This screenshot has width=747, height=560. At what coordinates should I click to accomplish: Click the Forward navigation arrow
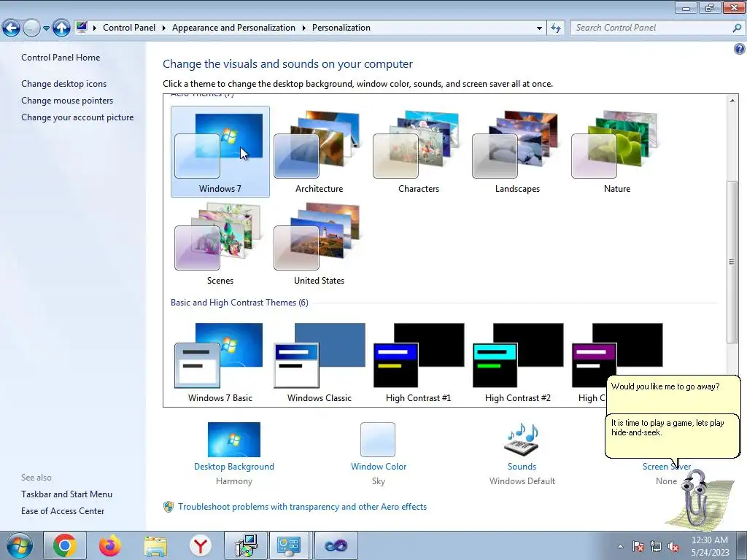coord(31,28)
